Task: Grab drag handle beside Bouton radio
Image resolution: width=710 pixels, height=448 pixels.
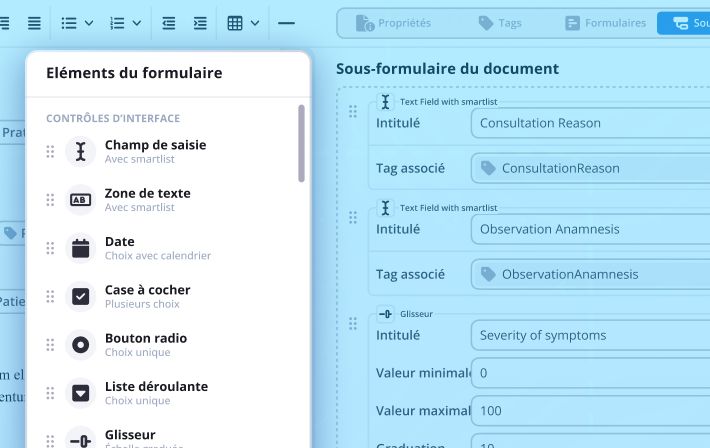Action: [x=50, y=345]
